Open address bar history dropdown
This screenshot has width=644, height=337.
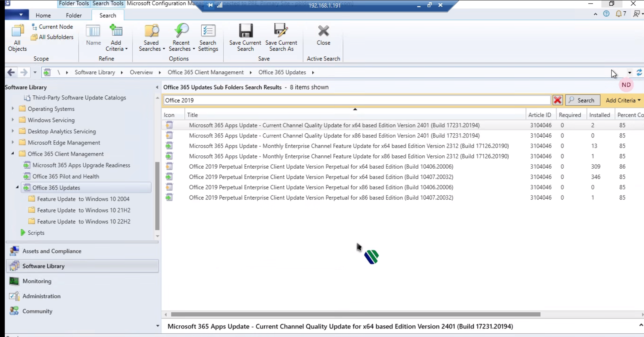pos(629,73)
